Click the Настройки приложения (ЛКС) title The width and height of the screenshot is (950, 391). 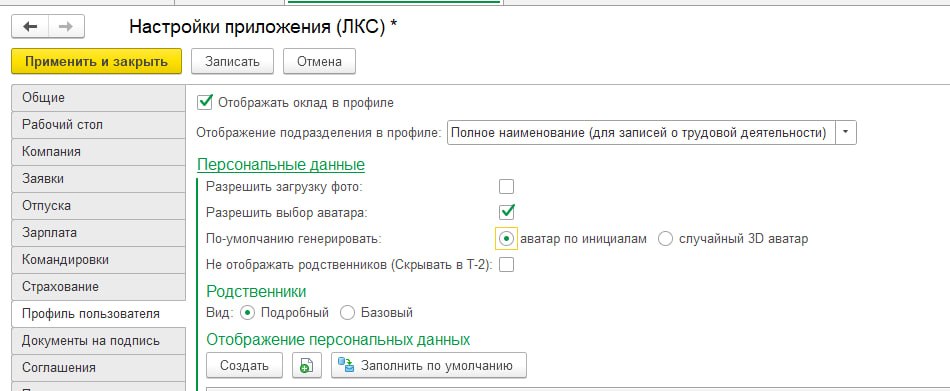(x=264, y=27)
